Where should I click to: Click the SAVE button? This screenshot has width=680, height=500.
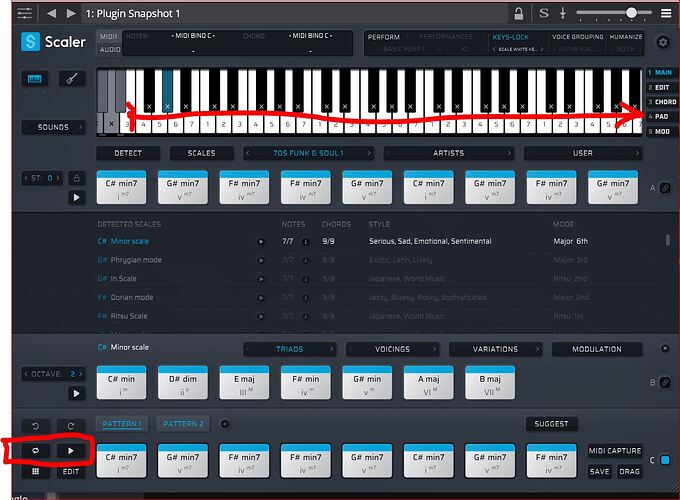599,471
